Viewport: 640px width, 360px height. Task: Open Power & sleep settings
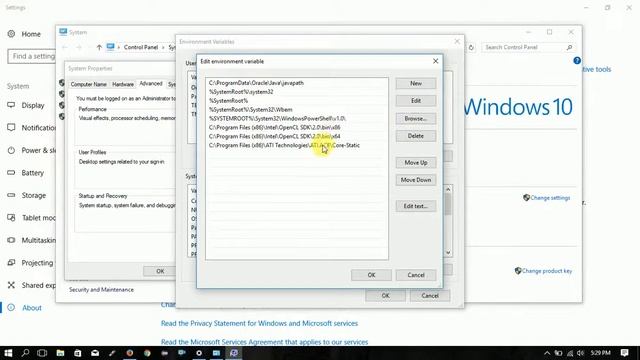click(x=31, y=150)
